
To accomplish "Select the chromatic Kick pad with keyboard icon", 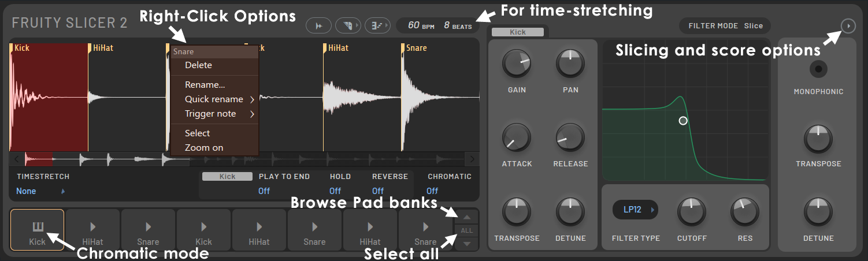I will [37, 230].
